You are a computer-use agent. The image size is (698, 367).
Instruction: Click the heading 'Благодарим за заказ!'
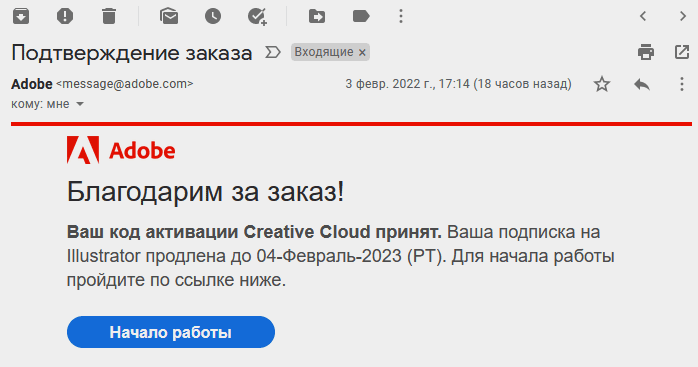pyautogui.click(x=205, y=192)
